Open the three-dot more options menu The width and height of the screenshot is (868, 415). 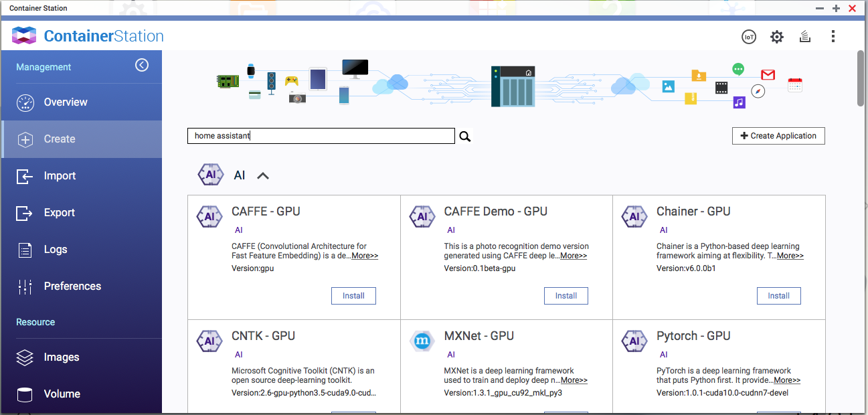833,37
